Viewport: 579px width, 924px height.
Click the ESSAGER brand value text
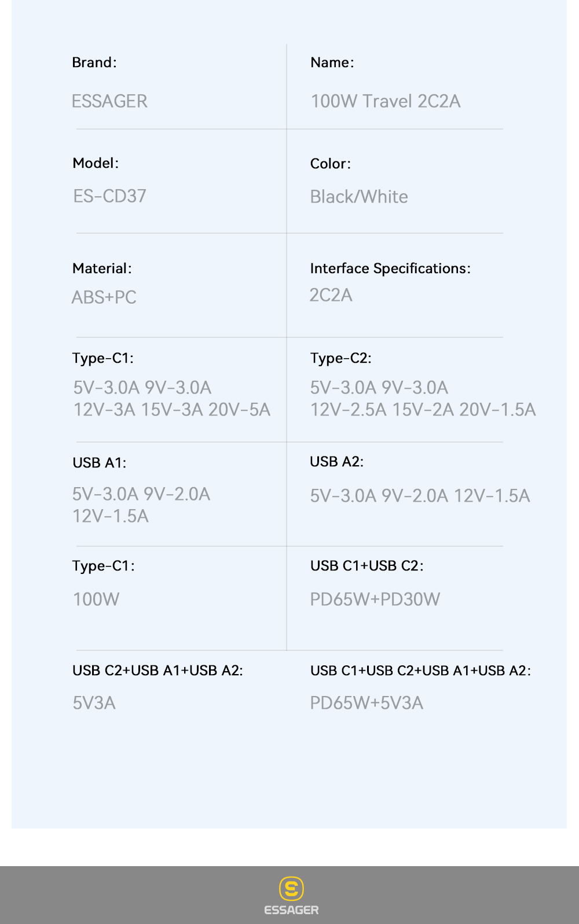(x=109, y=101)
